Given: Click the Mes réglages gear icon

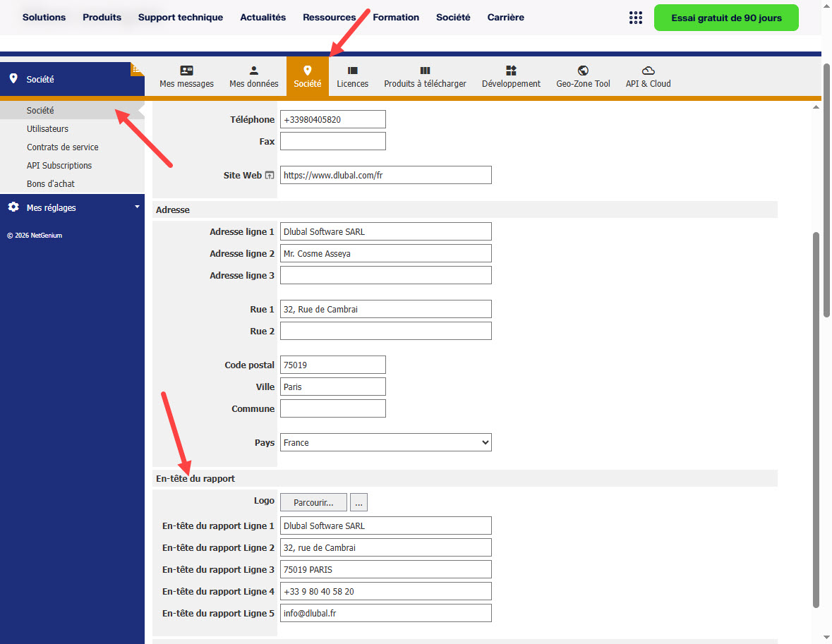Looking at the screenshot, I should tap(13, 207).
